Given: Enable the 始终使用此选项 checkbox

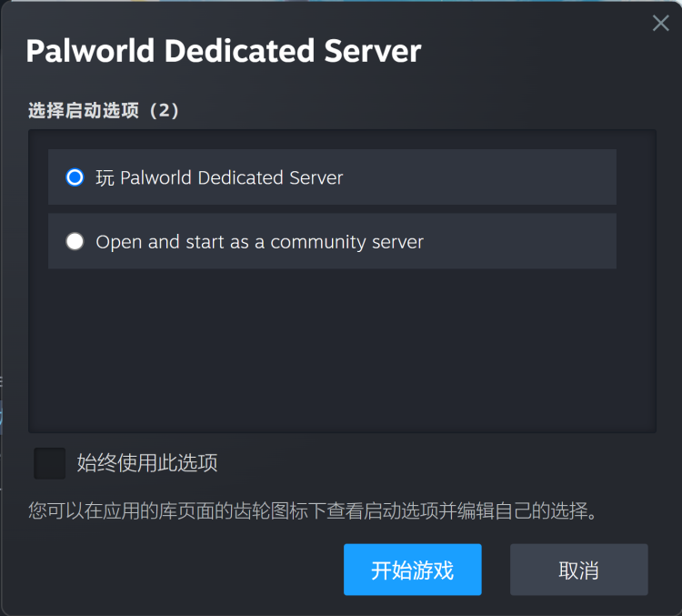Looking at the screenshot, I should point(50,463).
